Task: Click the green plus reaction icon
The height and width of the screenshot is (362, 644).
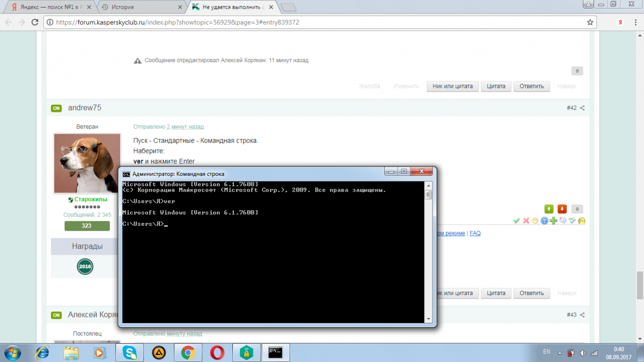Action: (x=554, y=220)
